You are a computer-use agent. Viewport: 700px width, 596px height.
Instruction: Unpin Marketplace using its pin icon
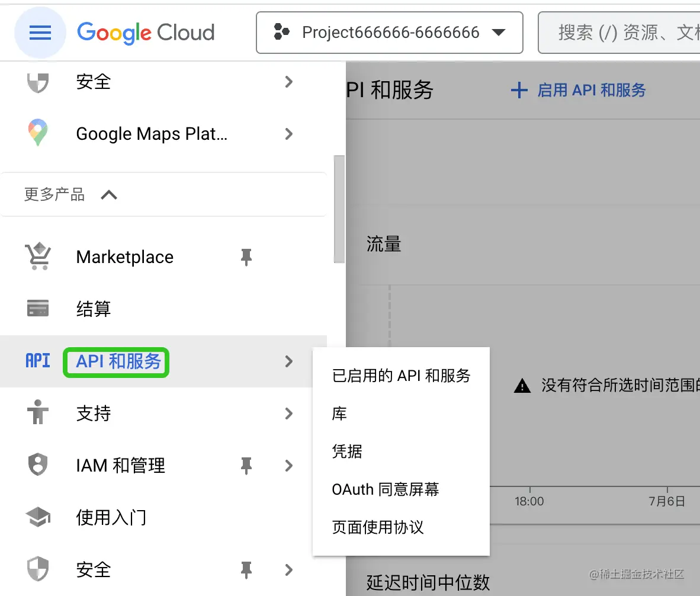[x=246, y=257]
